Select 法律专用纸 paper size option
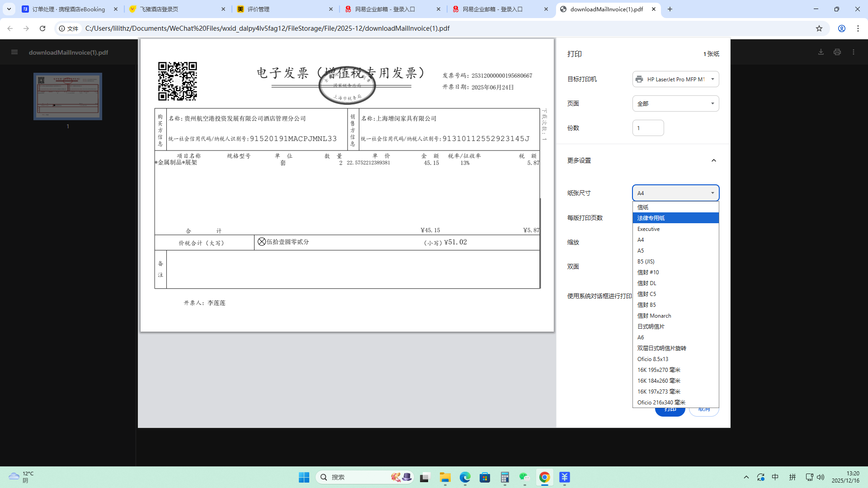Image resolution: width=868 pixels, height=488 pixels. point(675,218)
